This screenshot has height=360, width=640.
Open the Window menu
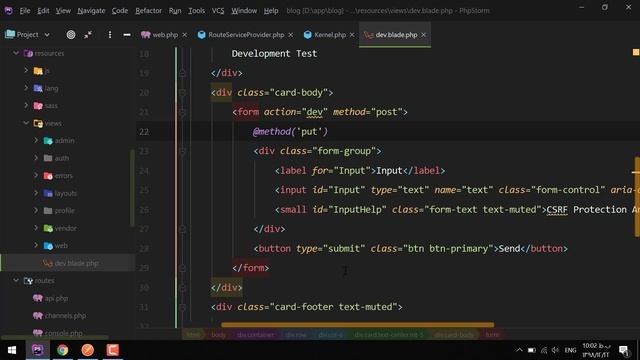tap(244, 11)
